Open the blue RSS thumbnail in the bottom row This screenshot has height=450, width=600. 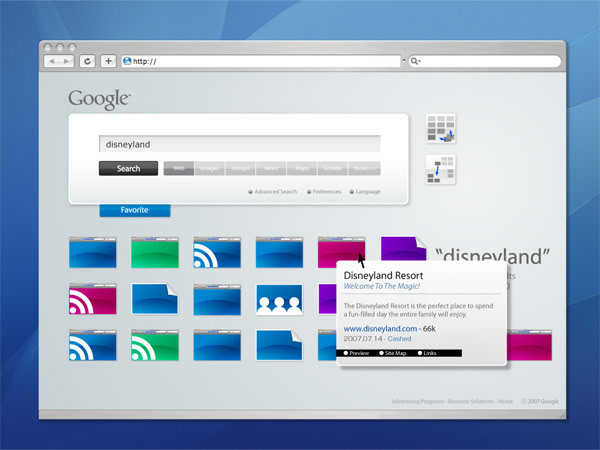click(x=93, y=345)
